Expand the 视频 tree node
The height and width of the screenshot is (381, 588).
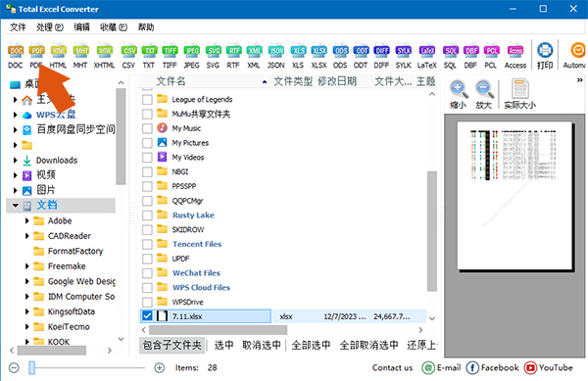[x=16, y=175]
